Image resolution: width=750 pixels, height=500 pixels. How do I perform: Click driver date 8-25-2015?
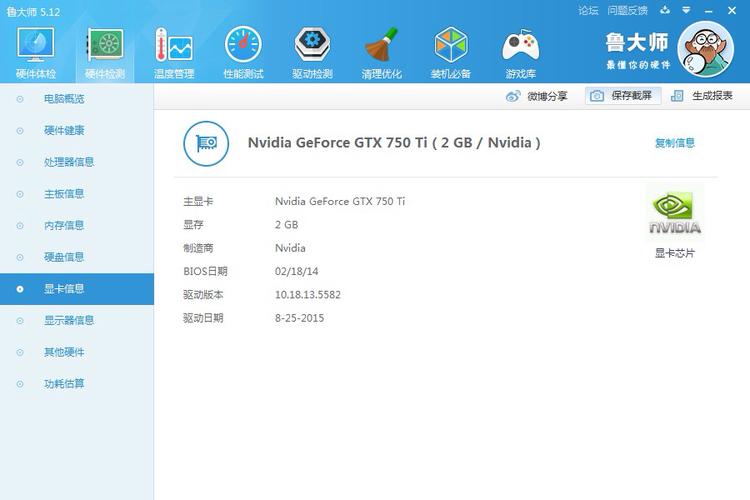pos(299,318)
